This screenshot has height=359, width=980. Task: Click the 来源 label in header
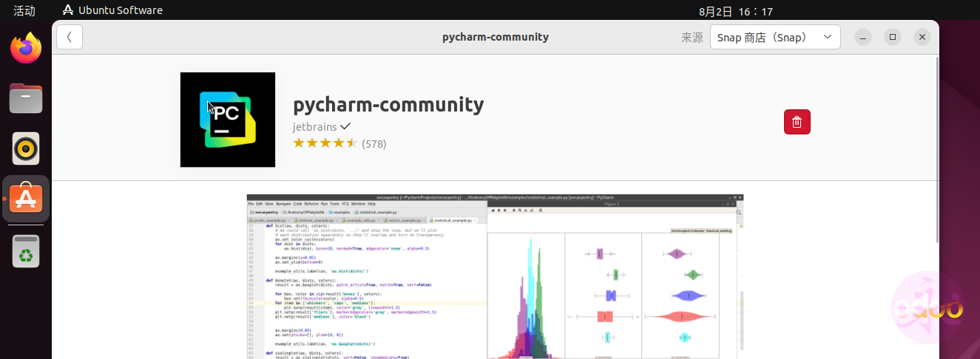tap(692, 37)
